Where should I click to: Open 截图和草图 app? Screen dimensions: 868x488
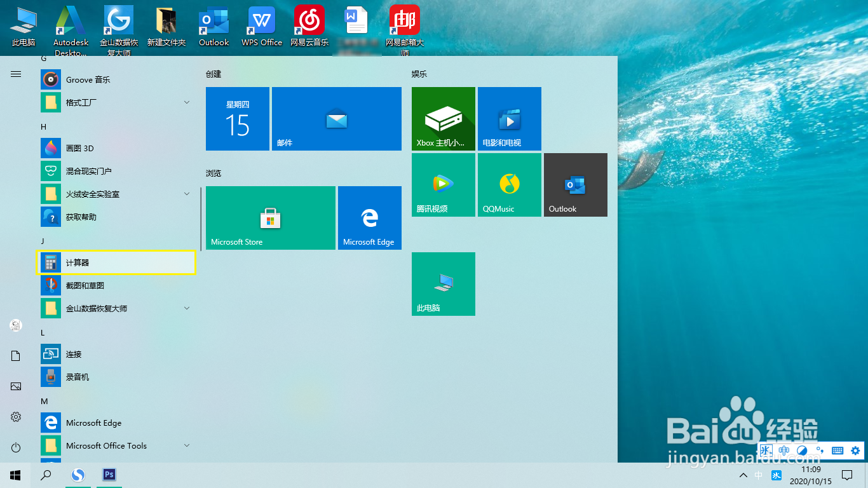click(116, 285)
